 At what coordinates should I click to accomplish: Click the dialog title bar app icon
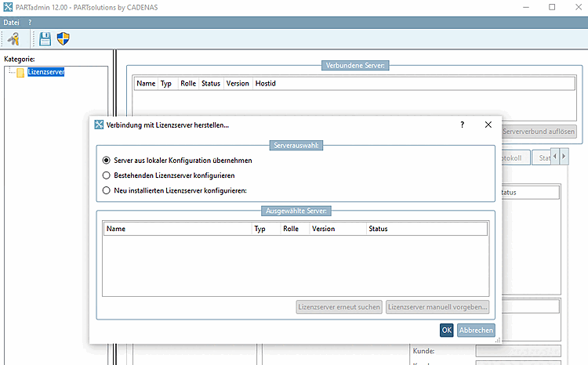[99, 125]
